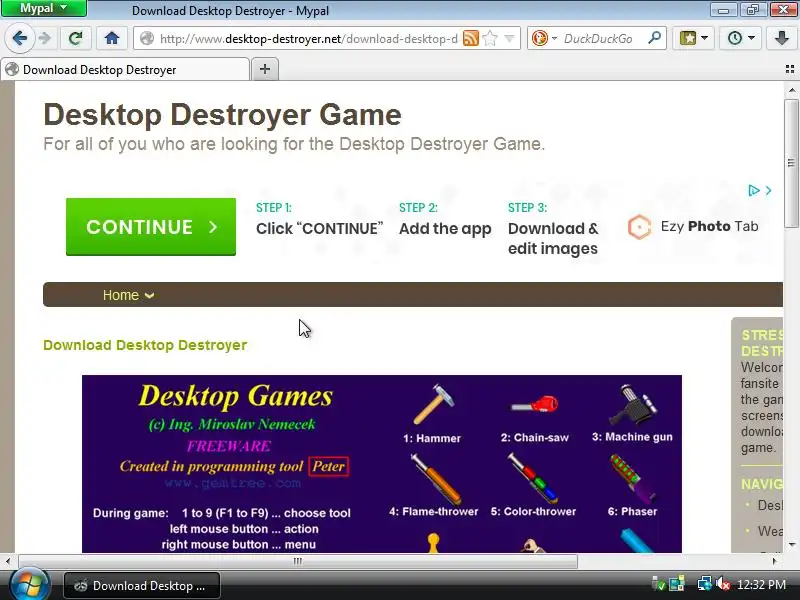Click the list all tabs icon
Screen dimensions: 800x600
[x=790, y=69]
